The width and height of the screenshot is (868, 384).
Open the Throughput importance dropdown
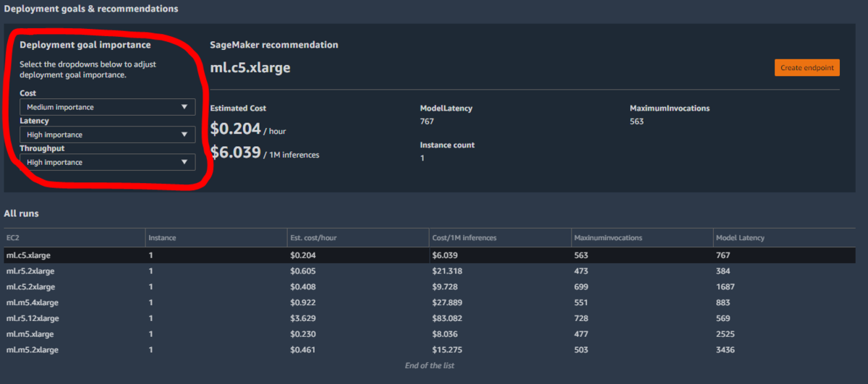(107, 162)
